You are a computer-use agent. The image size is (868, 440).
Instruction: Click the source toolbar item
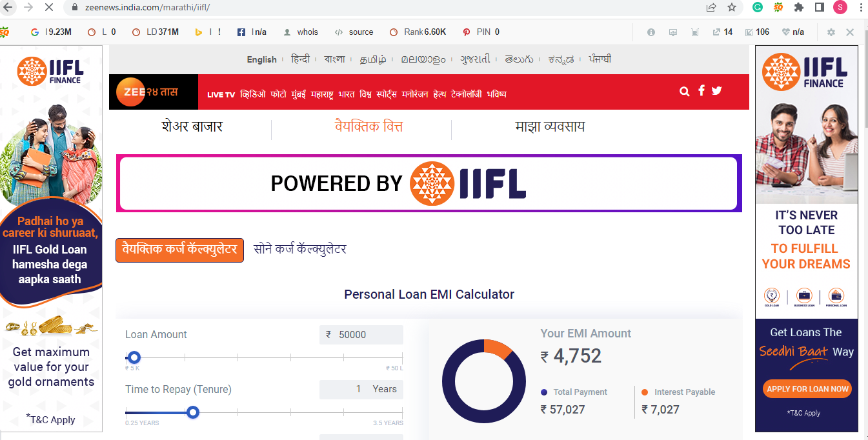pyautogui.click(x=354, y=32)
